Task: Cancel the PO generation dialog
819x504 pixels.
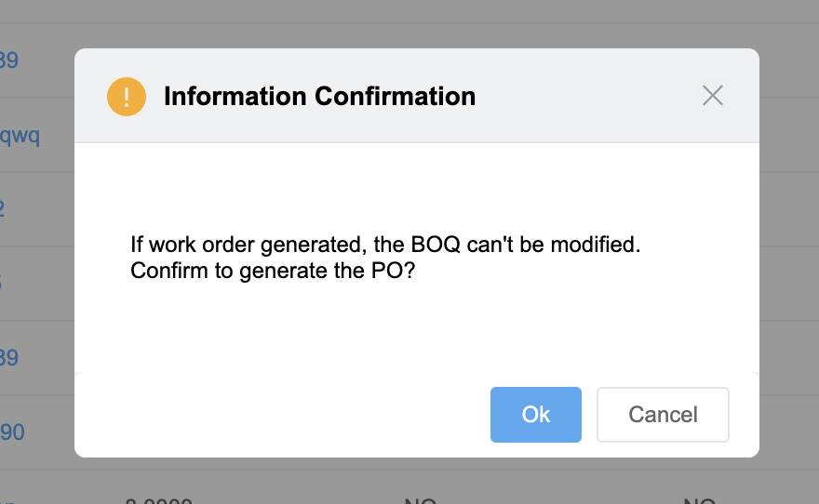Action: pyautogui.click(x=663, y=414)
